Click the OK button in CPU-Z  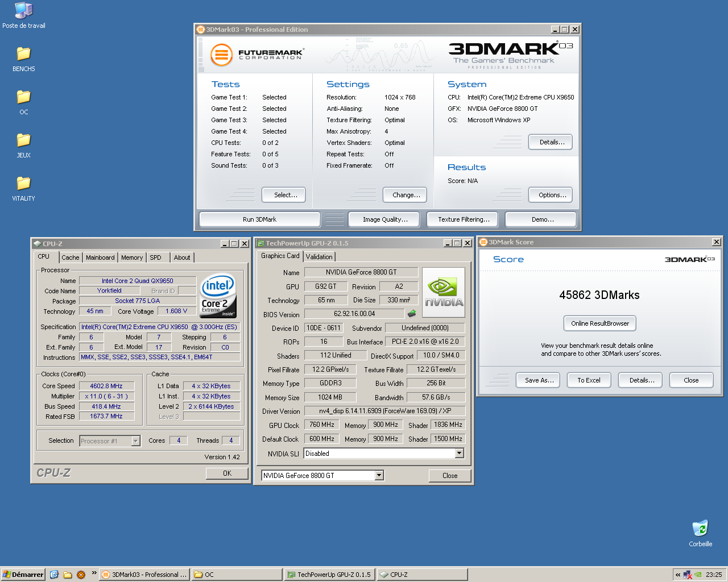[x=227, y=473]
